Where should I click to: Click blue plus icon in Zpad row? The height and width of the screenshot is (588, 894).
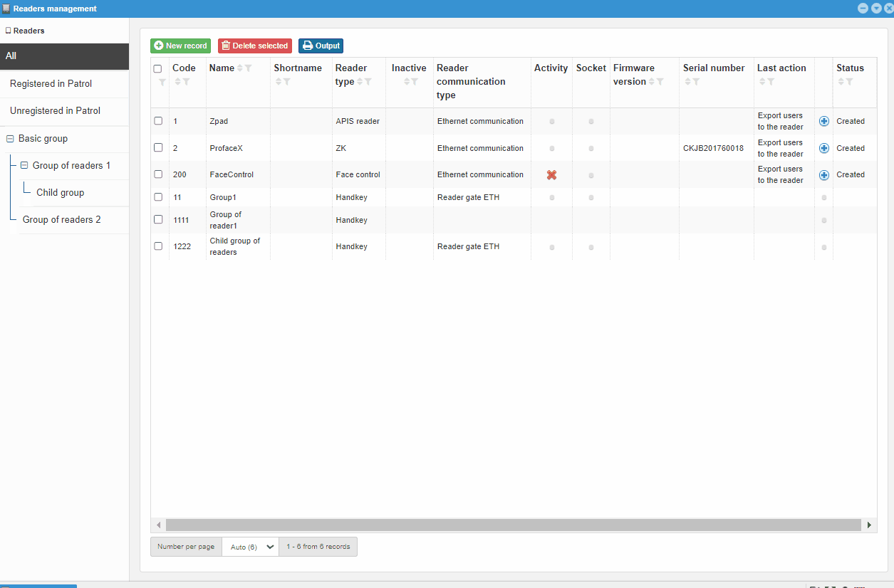coord(824,121)
